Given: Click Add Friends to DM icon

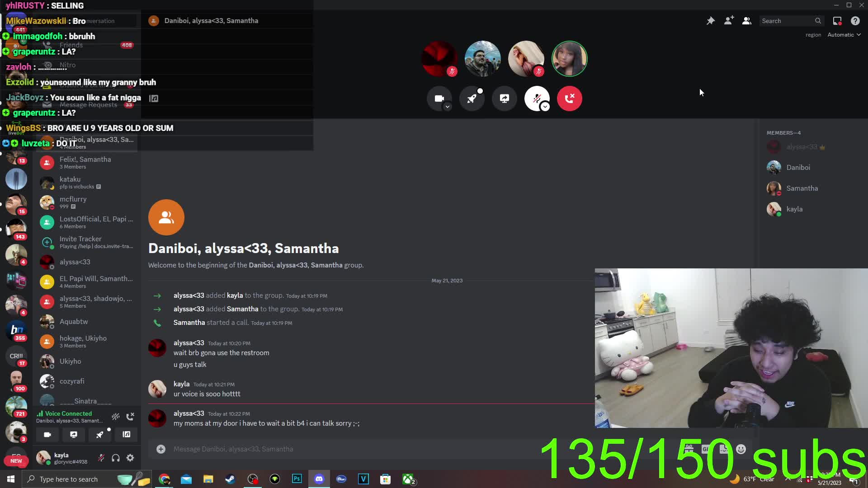Looking at the screenshot, I should [x=728, y=21].
